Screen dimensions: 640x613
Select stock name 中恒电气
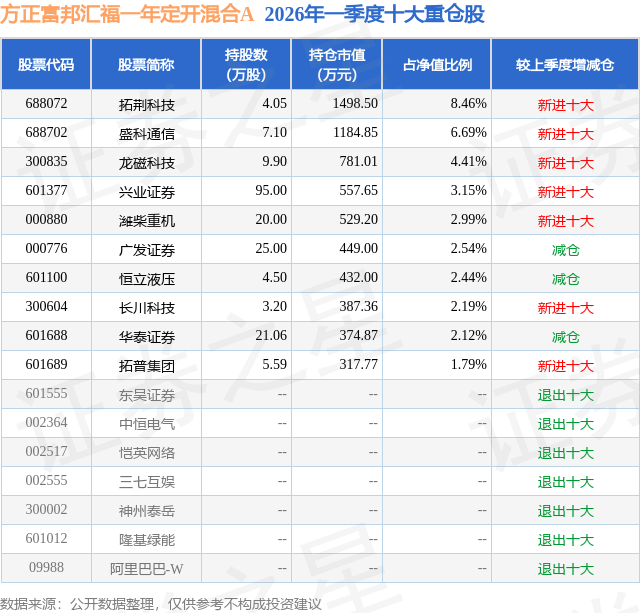click(147, 424)
